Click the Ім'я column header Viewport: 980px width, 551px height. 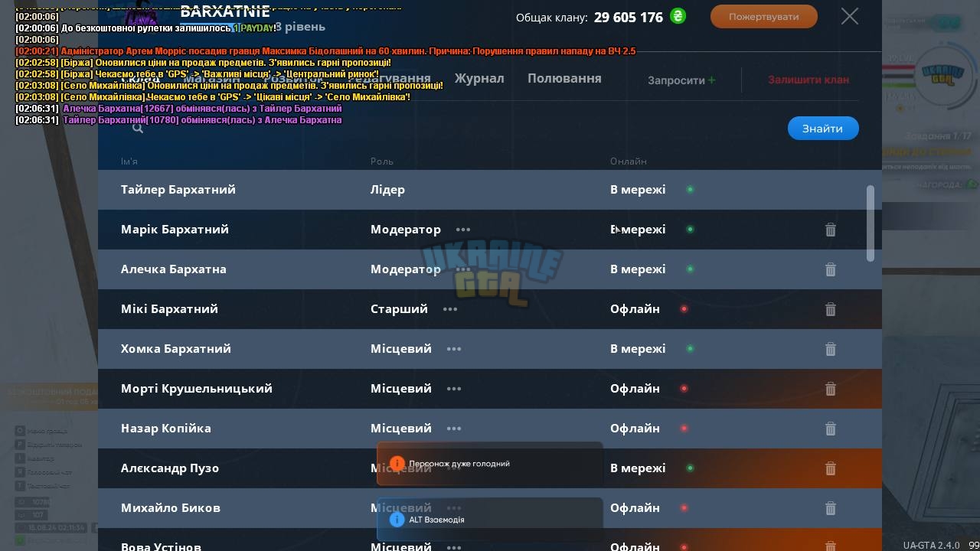(x=129, y=161)
